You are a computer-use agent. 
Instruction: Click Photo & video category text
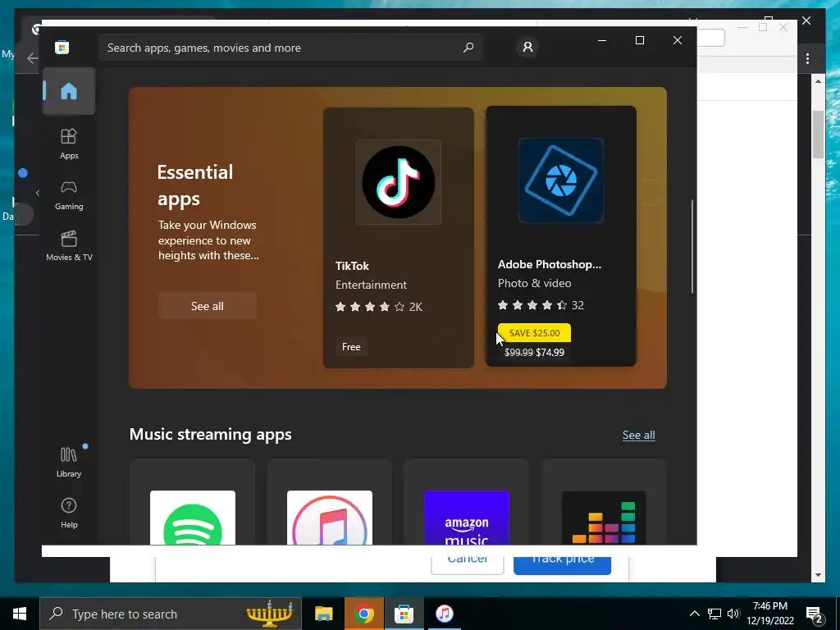(534, 283)
